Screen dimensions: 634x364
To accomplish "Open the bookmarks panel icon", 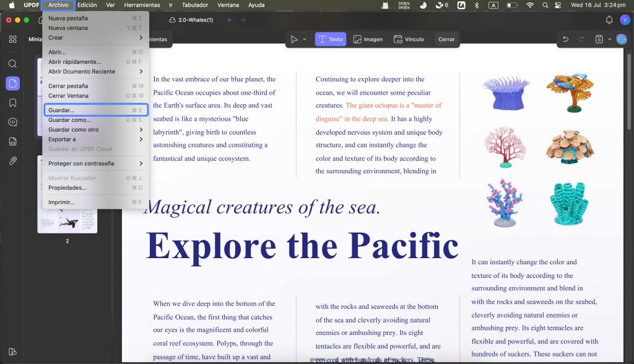I will (13, 103).
